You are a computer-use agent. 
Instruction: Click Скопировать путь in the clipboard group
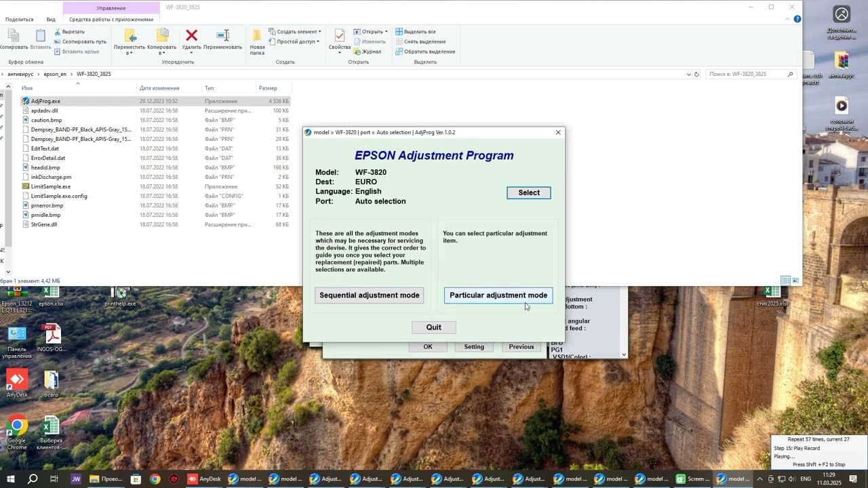pyautogui.click(x=79, y=41)
